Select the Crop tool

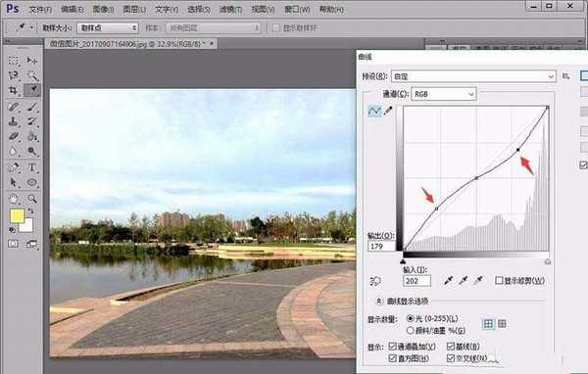click(14, 90)
